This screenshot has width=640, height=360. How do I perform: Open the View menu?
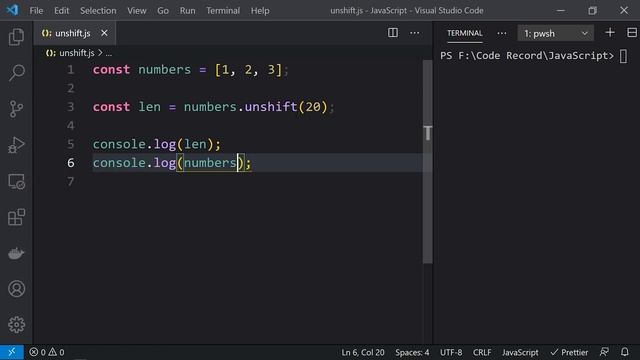tap(137, 10)
